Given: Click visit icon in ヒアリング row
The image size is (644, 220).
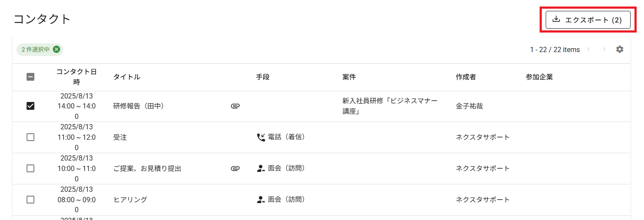Looking at the screenshot, I should 261,200.
